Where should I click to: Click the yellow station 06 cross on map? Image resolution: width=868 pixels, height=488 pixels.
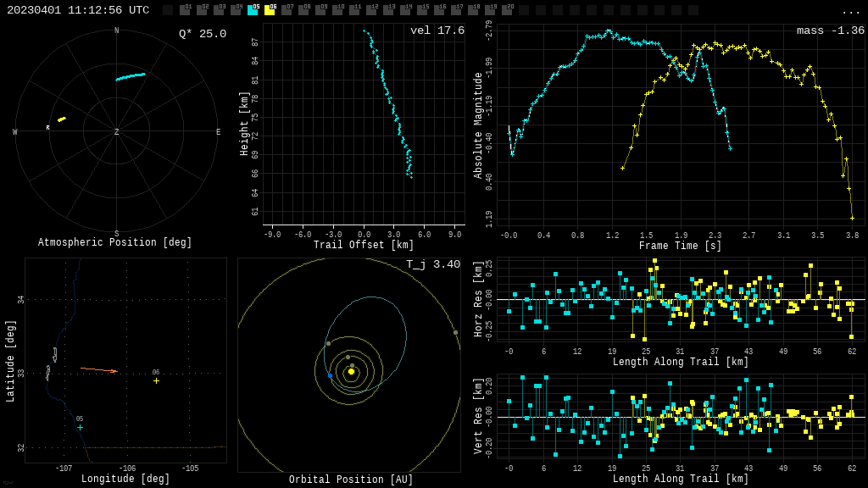[x=156, y=380]
